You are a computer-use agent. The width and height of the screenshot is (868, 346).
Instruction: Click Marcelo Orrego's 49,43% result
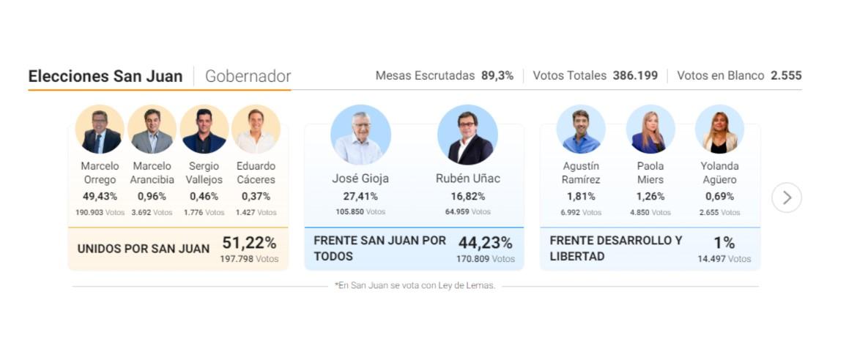[x=100, y=196]
